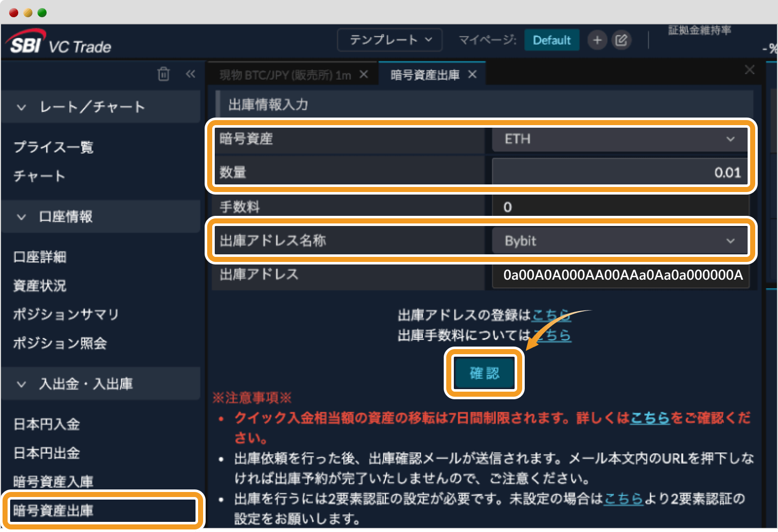Viewport: 778px width, 532px height.
Task: Close the panel with top-right X icon
Action: coord(750,70)
